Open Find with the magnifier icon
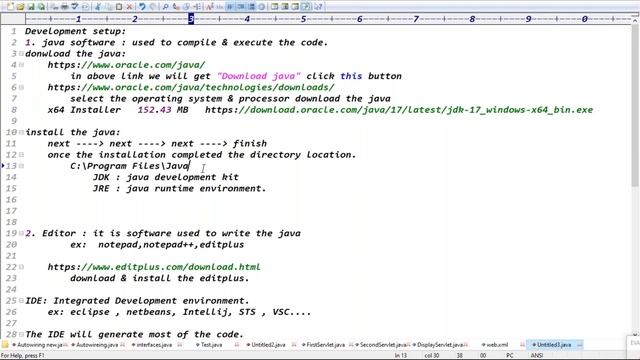The height and width of the screenshot is (360, 640). (x=165, y=7)
